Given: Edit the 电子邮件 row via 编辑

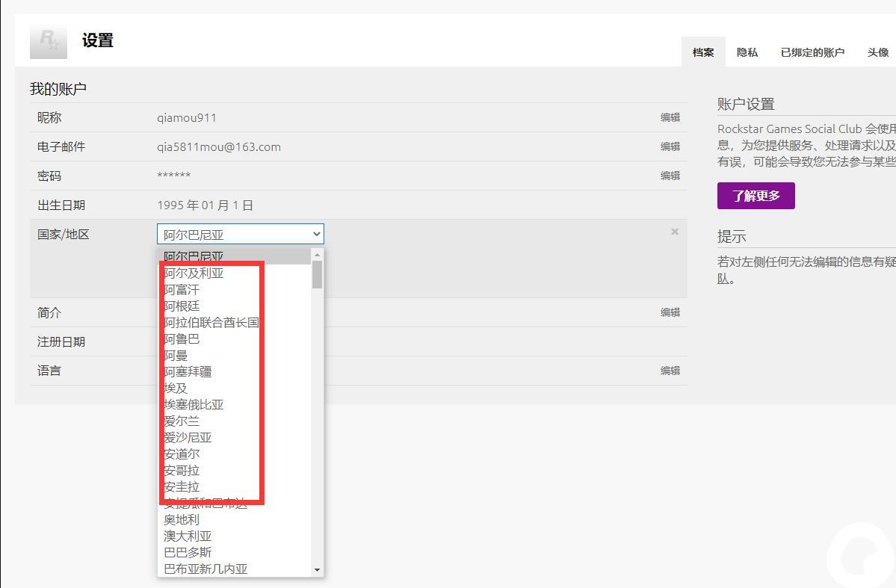Looking at the screenshot, I should pos(670,146).
